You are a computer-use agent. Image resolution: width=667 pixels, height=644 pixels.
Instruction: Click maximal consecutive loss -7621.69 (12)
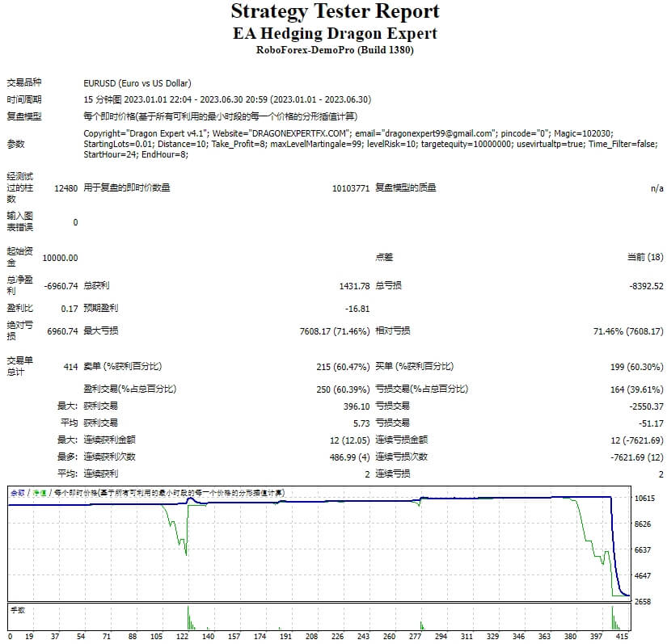[x=637, y=457]
